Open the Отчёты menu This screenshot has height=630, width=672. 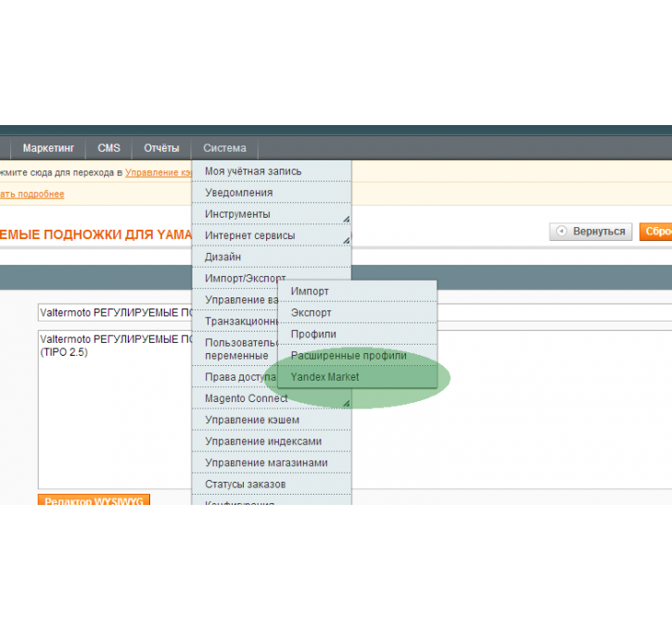coord(161,148)
